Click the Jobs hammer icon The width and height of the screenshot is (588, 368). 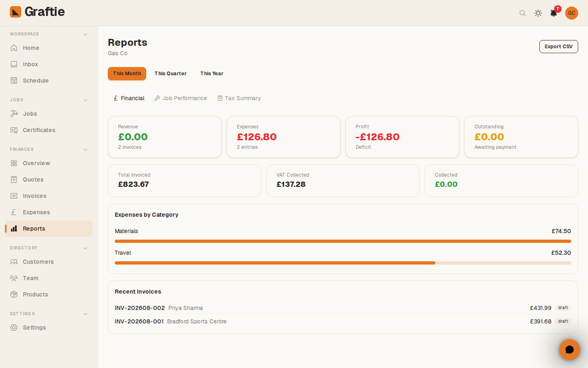tap(14, 114)
